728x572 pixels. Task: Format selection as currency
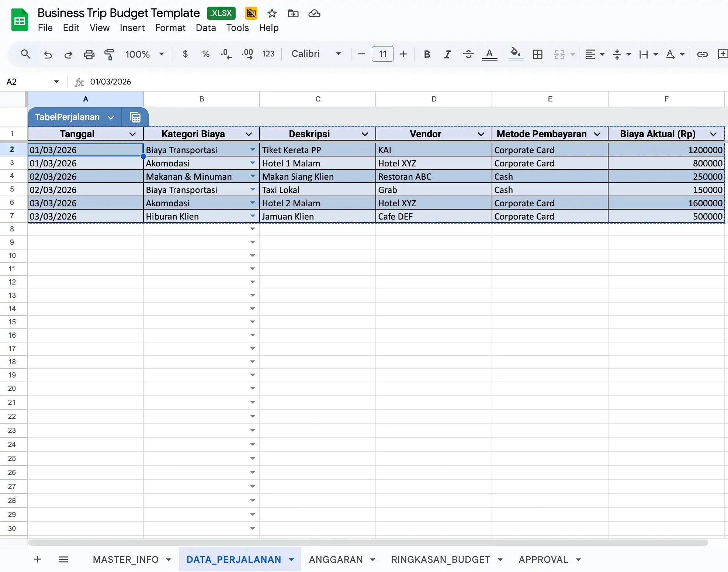(185, 54)
